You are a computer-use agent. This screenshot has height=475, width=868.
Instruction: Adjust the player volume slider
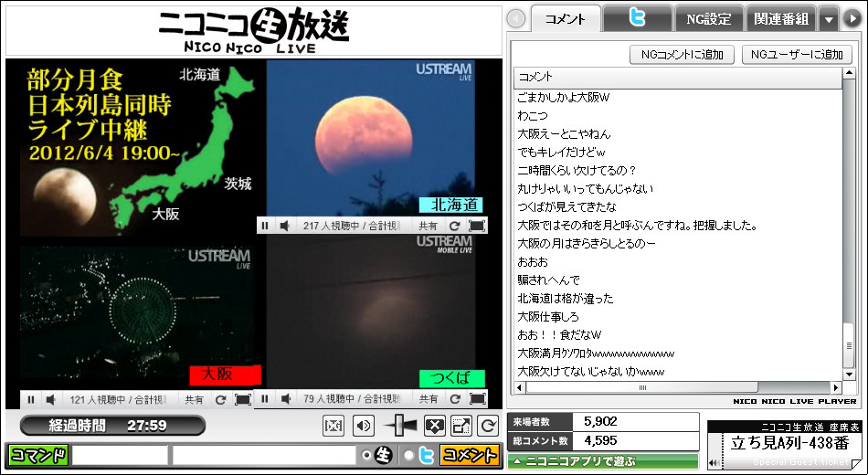(x=400, y=426)
